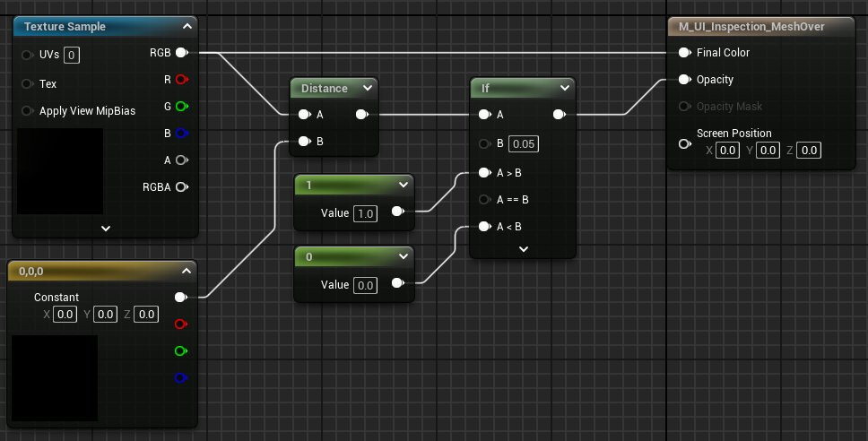Click the Distance node output pin

[x=362, y=115]
